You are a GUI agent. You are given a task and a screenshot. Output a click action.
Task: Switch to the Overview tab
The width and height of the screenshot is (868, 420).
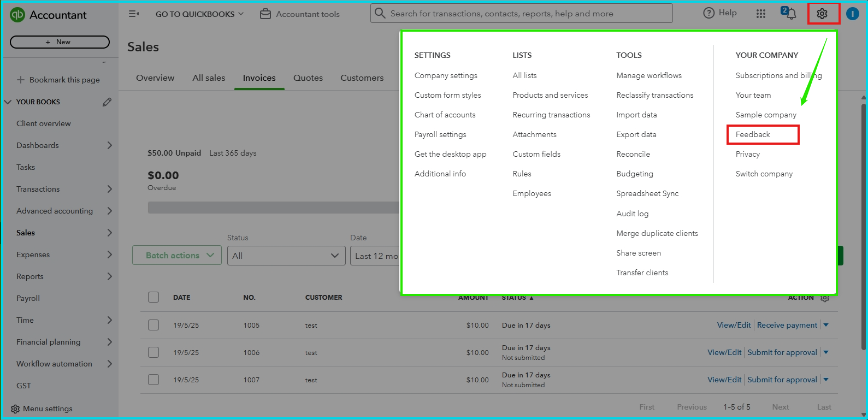coord(155,78)
